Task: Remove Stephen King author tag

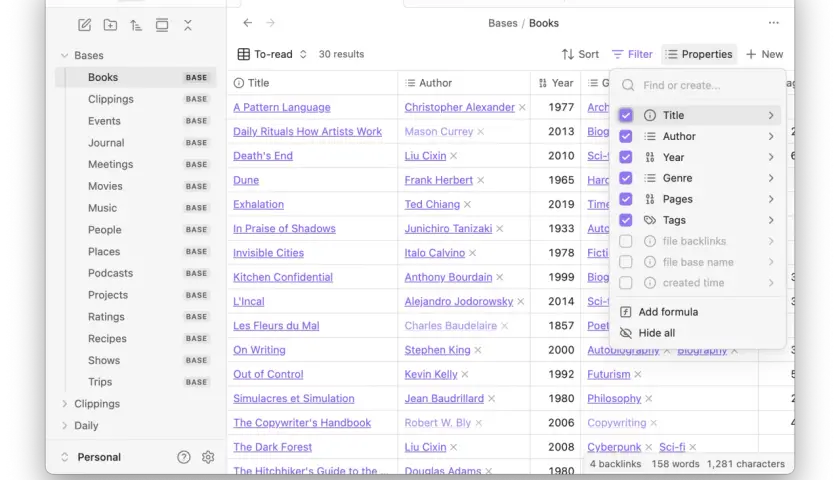Action: pos(478,350)
